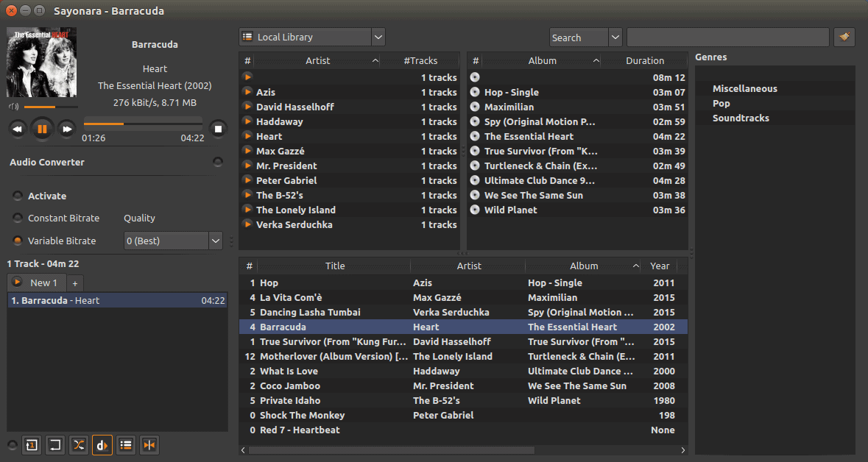Viewport: 868px width, 462px height.
Task: Click the disc icon for Maximilian album
Action: [x=475, y=107]
